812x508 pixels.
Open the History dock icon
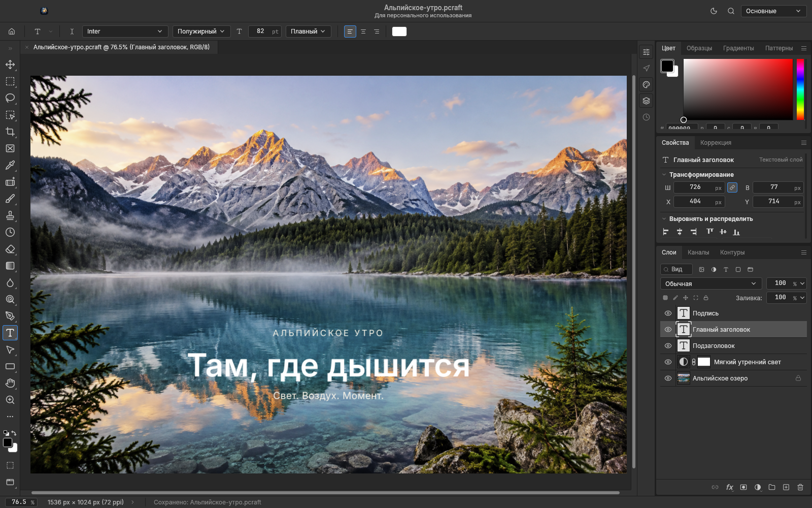click(646, 117)
